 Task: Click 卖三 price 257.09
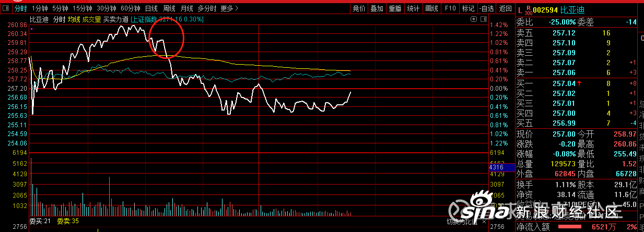(564, 53)
